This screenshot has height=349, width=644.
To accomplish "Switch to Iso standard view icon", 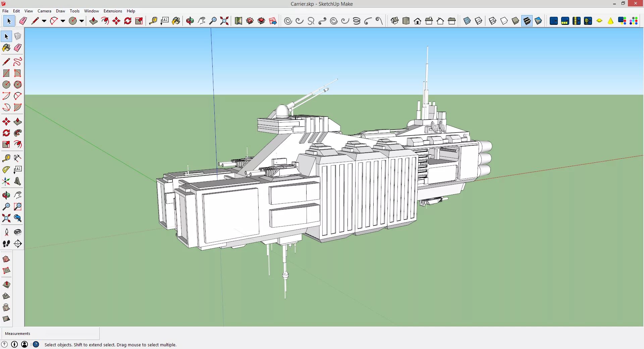I will point(394,21).
